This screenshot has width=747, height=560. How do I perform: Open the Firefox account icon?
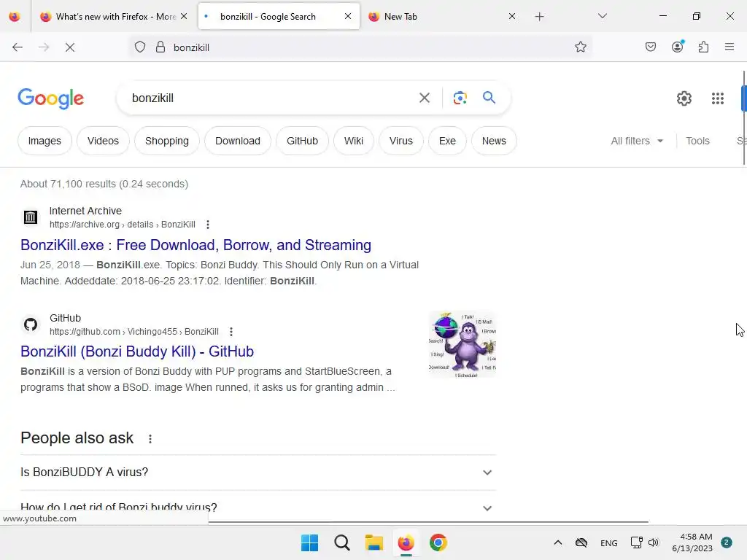678,47
